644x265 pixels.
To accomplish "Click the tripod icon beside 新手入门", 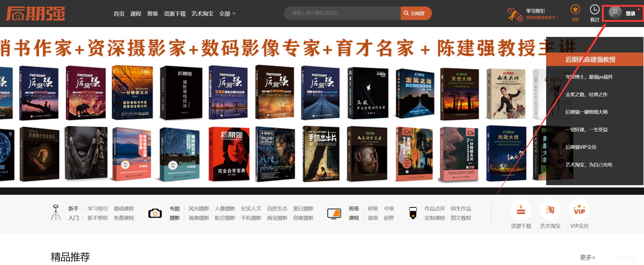I will click(x=56, y=213).
